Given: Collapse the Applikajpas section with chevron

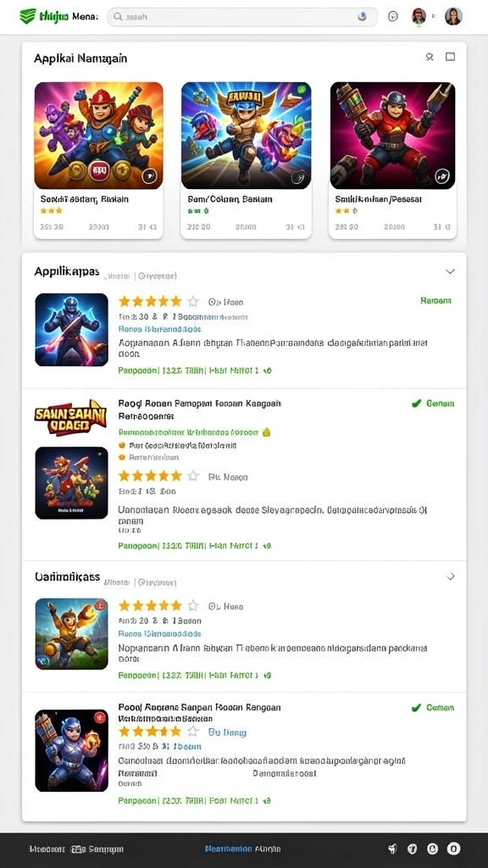Looking at the screenshot, I should coord(451,271).
